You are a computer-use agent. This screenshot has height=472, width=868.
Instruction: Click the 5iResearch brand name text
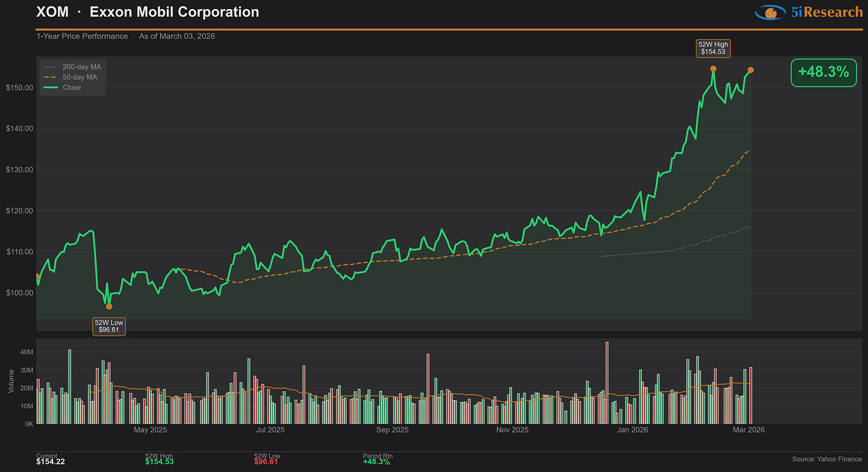pyautogui.click(x=826, y=12)
